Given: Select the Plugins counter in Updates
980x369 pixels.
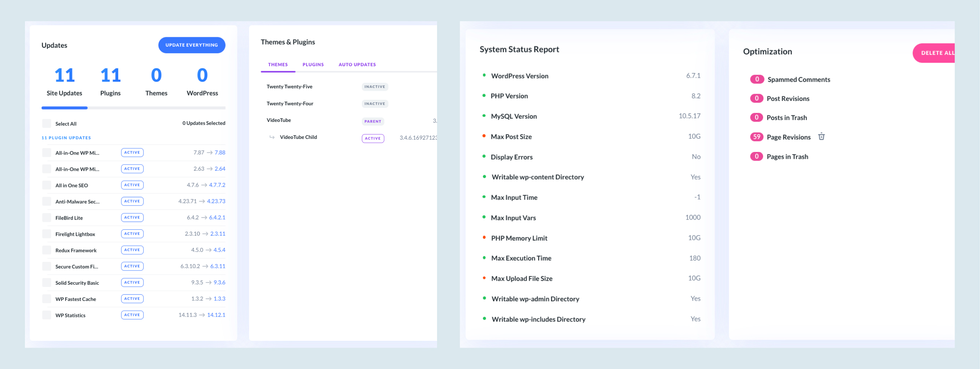Looking at the screenshot, I should point(110,82).
